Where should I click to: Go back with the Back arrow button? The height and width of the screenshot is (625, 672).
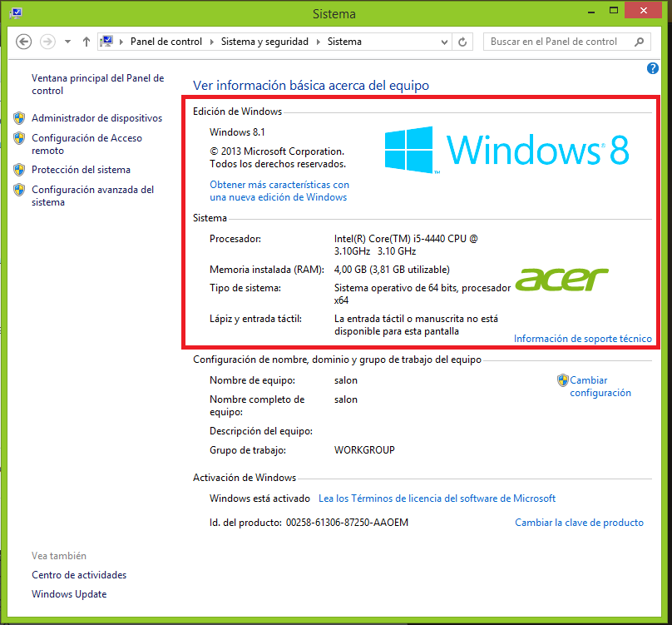pos(23,42)
